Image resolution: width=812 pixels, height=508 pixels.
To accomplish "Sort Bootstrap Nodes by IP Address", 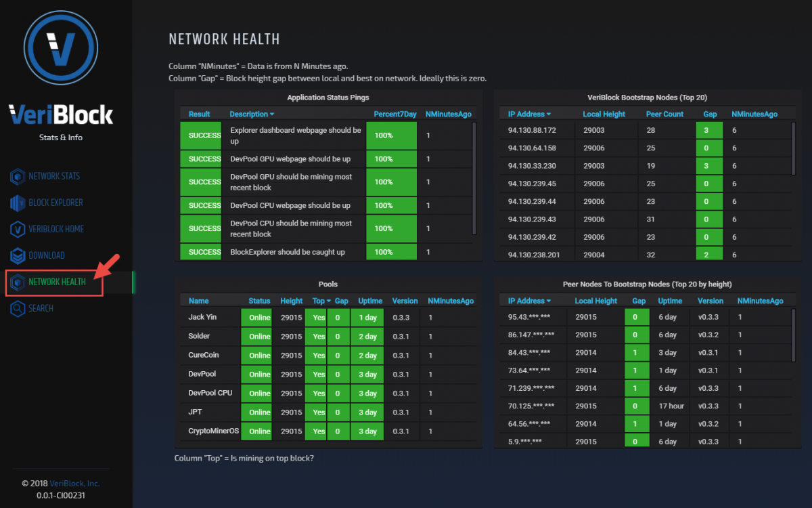I will pyautogui.click(x=529, y=114).
